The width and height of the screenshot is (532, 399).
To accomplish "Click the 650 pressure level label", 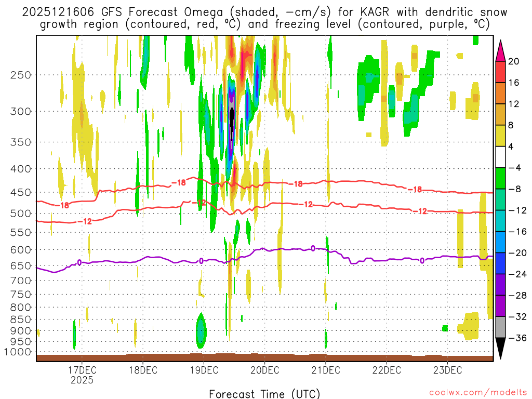I will click(x=21, y=265).
